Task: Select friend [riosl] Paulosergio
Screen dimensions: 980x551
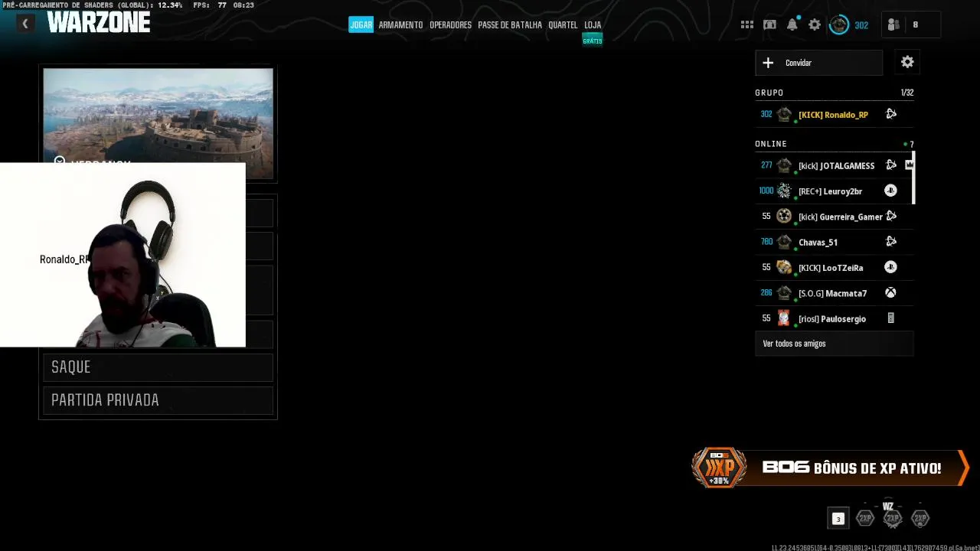Action: pyautogui.click(x=834, y=318)
